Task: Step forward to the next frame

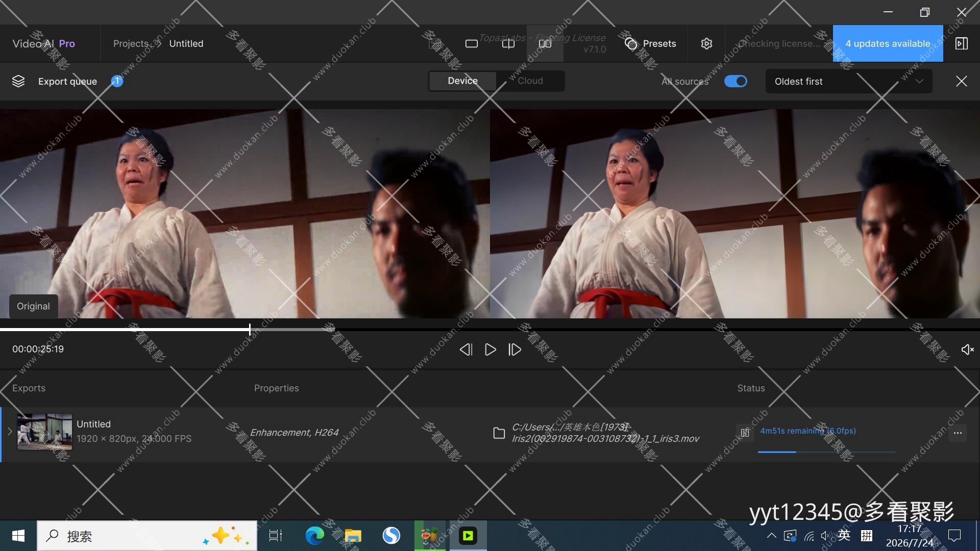Action: pyautogui.click(x=514, y=349)
